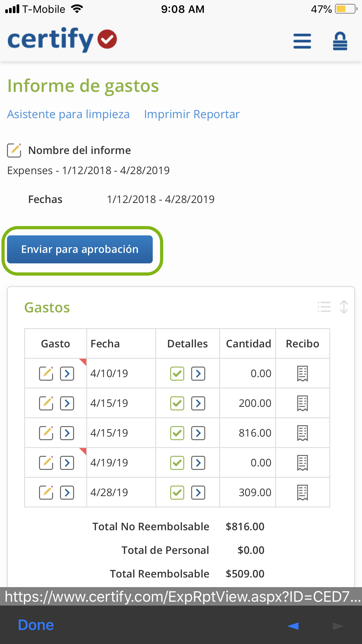Open Asistente para limpieza link
The height and width of the screenshot is (644, 362).
click(x=68, y=114)
